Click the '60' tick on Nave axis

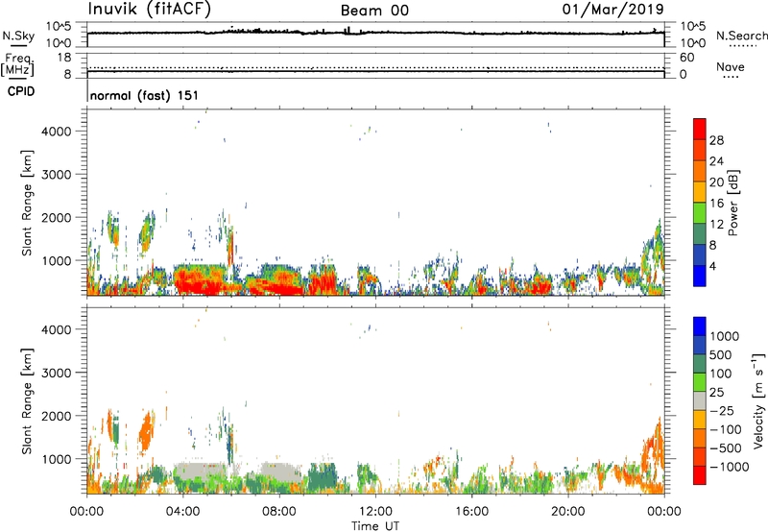(x=686, y=58)
